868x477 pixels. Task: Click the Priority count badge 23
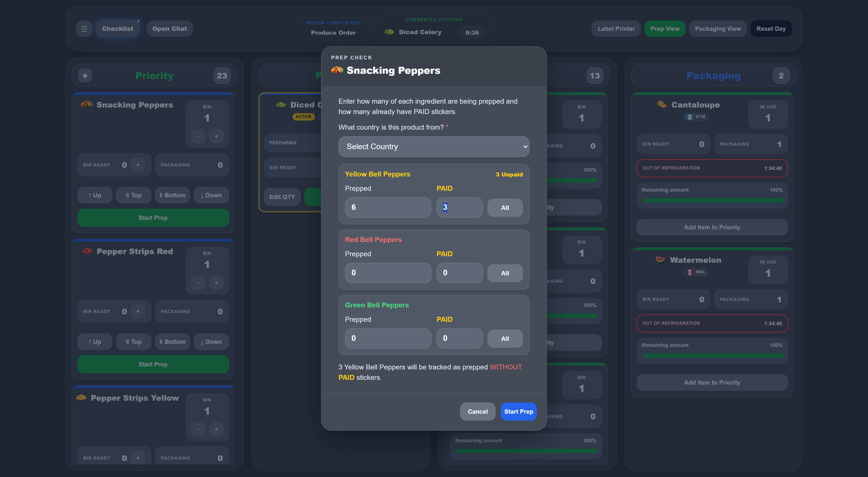(222, 76)
